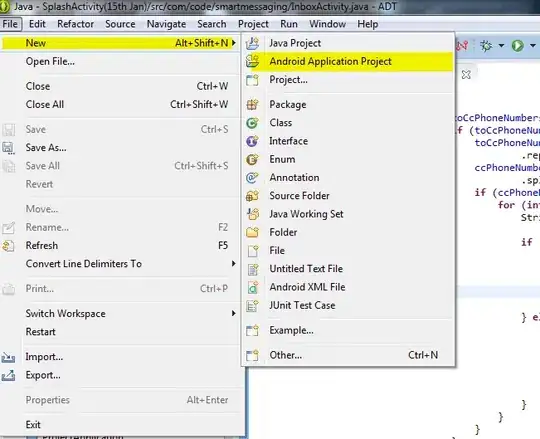540x439 pixels.
Task: Open the Refactor menu
Action: (75, 24)
